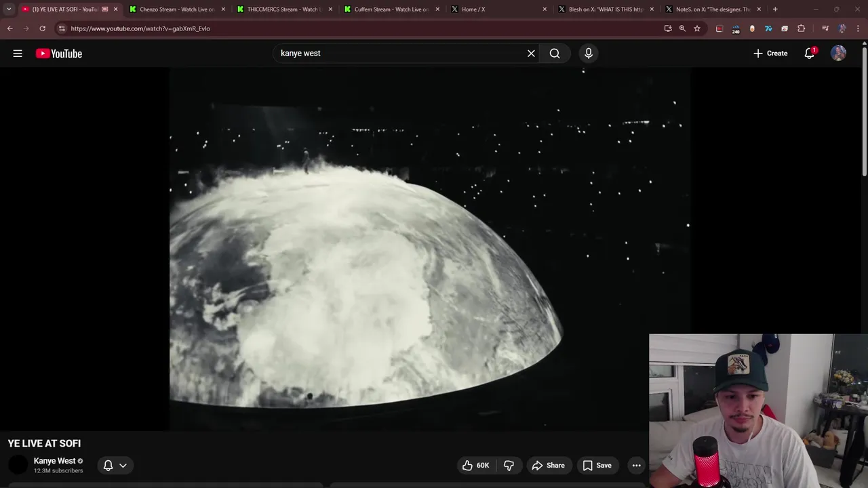Click the orange egg-shaped extension icon
This screenshot has width=868, height=488.
tap(752, 28)
